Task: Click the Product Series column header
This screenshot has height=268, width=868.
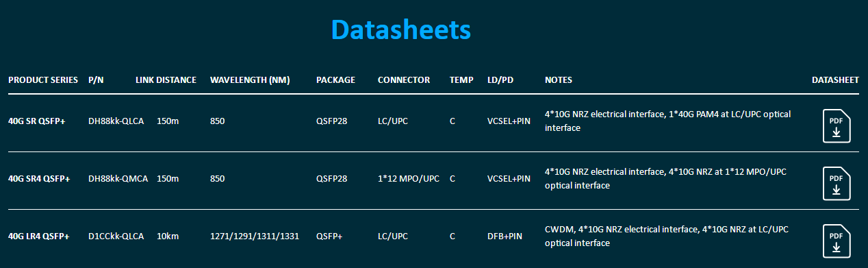Action: (43, 80)
